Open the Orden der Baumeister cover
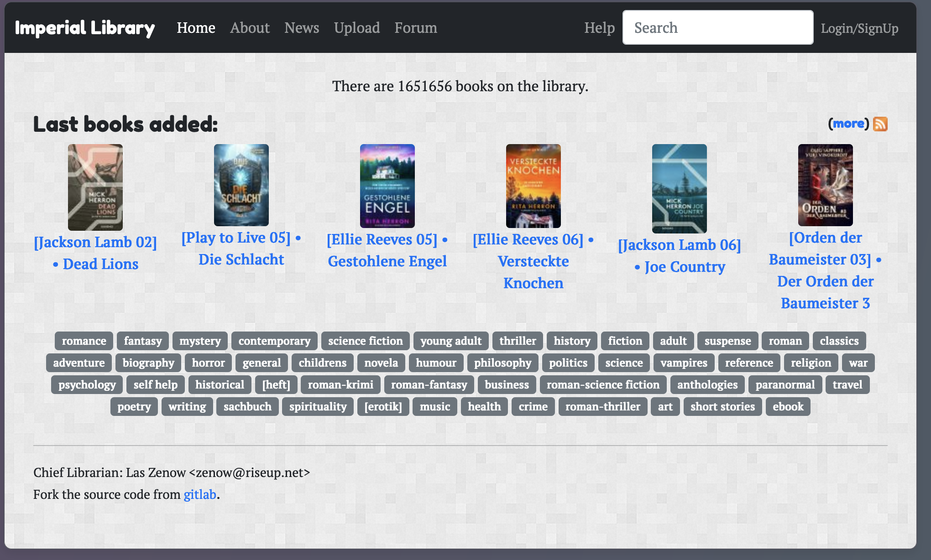 [826, 185]
